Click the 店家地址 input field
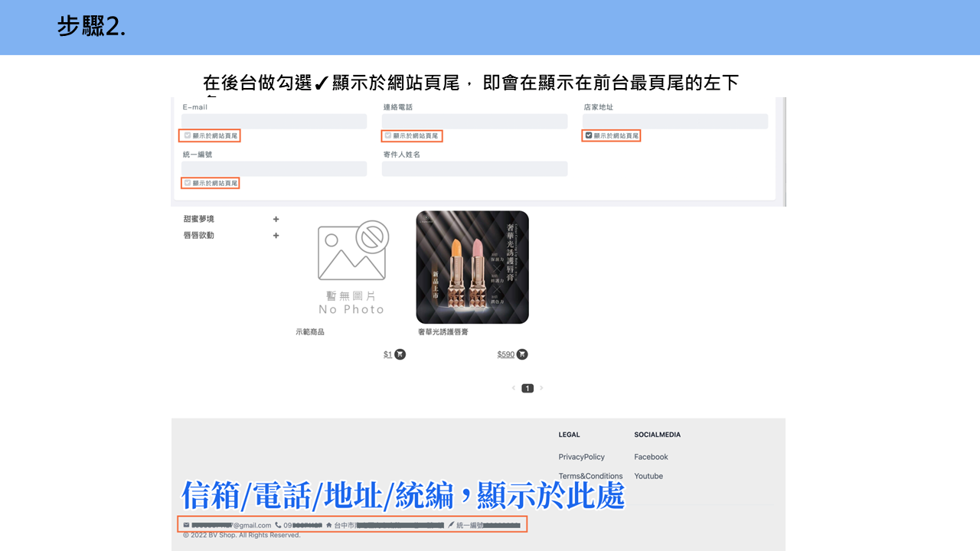 click(x=675, y=121)
